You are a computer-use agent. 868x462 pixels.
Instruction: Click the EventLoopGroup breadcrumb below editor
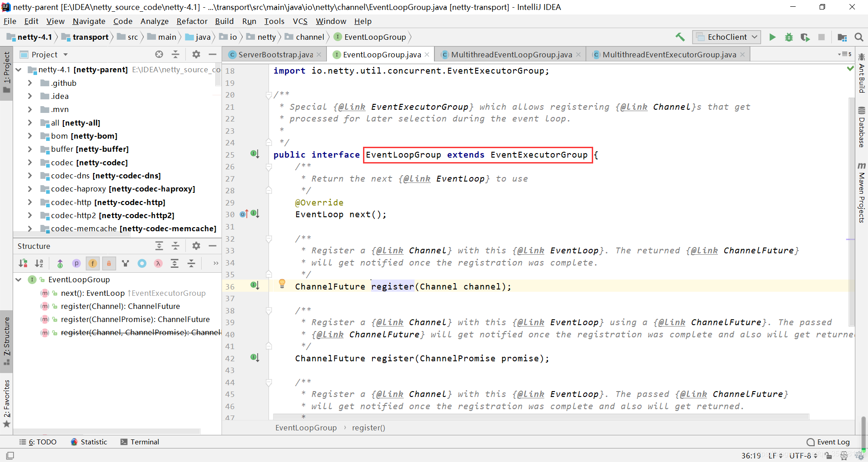[x=306, y=428]
